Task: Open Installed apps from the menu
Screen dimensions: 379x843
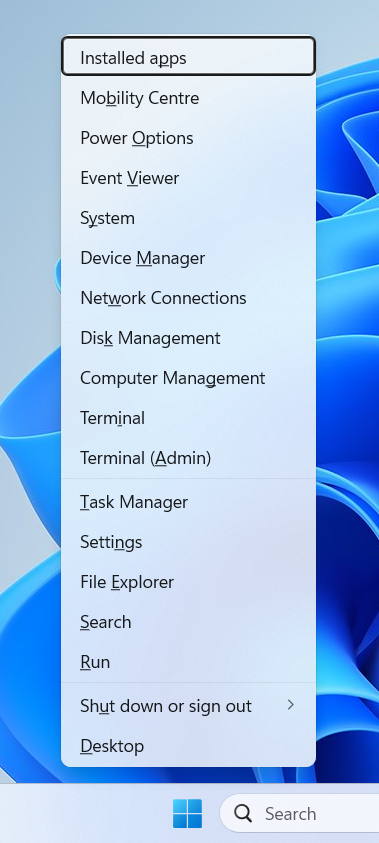Action: click(188, 56)
